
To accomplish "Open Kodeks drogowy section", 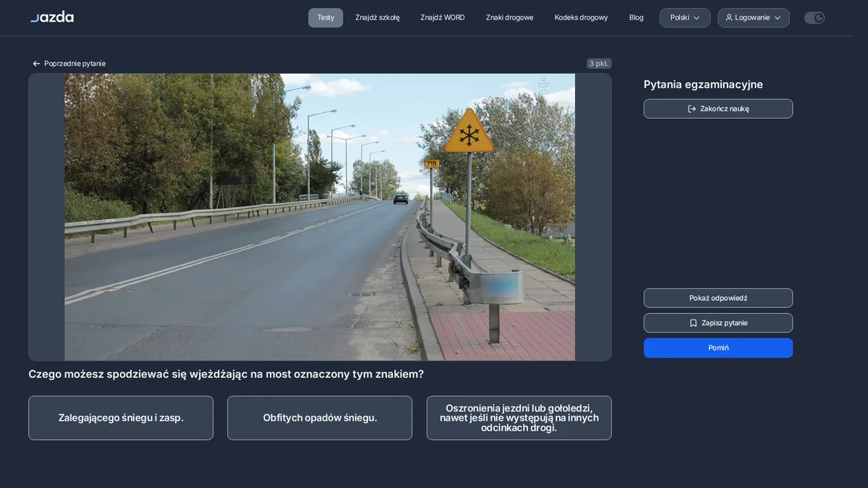I will pyautogui.click(x=582, y=17).
